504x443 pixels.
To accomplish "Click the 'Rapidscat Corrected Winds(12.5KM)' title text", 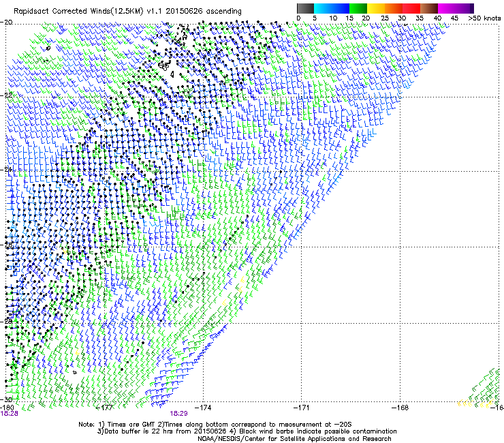I will pyautogui.click(x=79, y=12).
